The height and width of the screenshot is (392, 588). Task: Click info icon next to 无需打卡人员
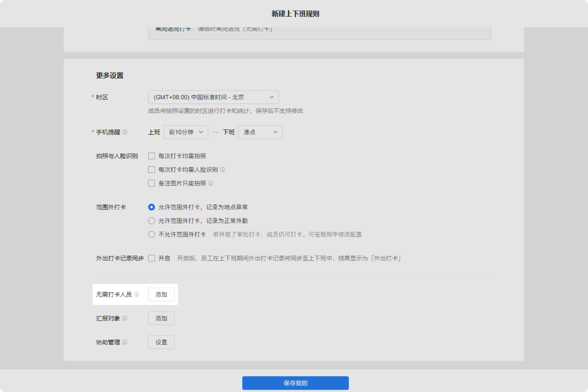point(137,294)
